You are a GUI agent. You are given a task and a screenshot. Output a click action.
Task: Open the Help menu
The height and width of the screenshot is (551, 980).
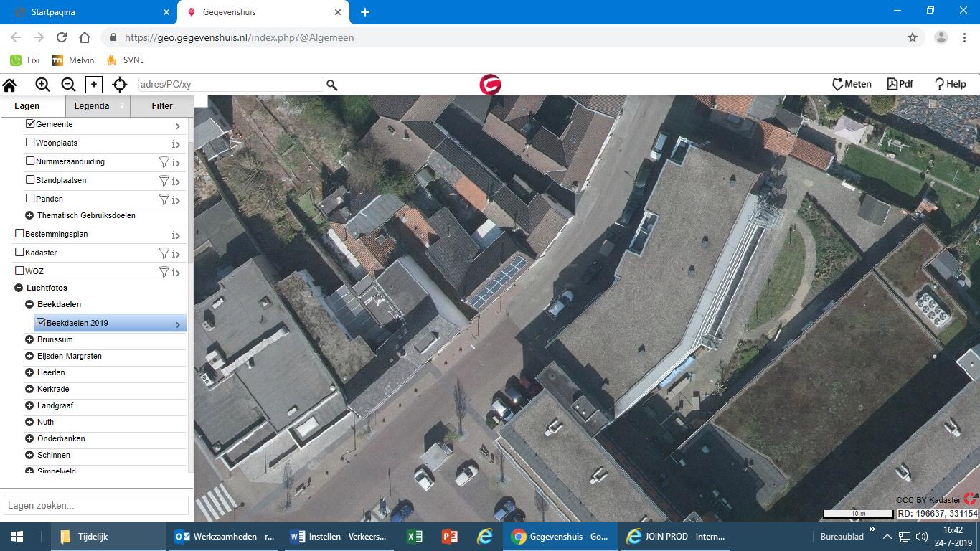coord(950,84)
